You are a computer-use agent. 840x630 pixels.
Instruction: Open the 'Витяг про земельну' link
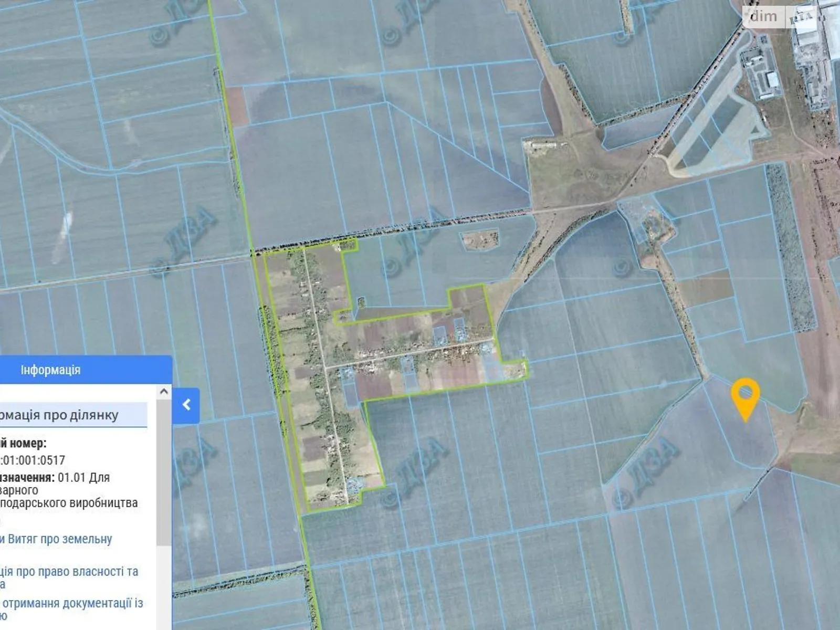[57, 539]
